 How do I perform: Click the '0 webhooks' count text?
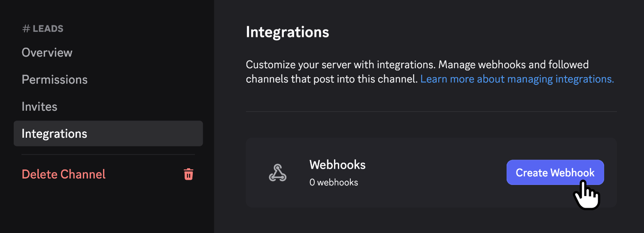click(334, 182)
